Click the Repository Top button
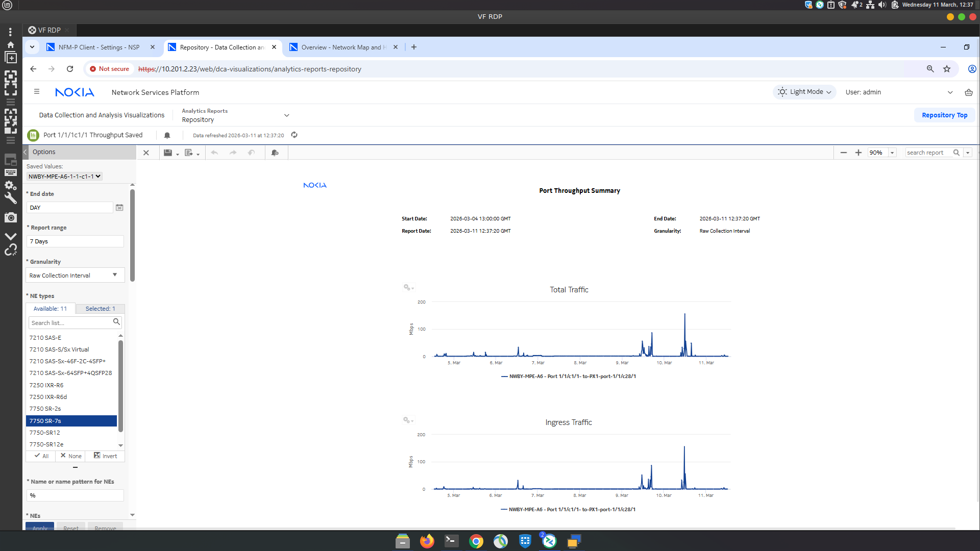Viewport: 980px width, 551px height. [944, 115]
